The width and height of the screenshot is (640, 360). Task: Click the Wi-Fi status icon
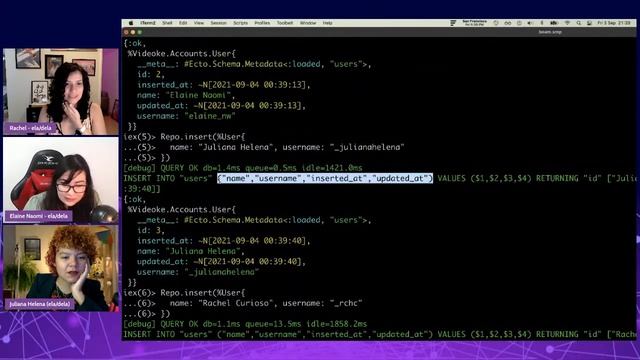point(567,23)
